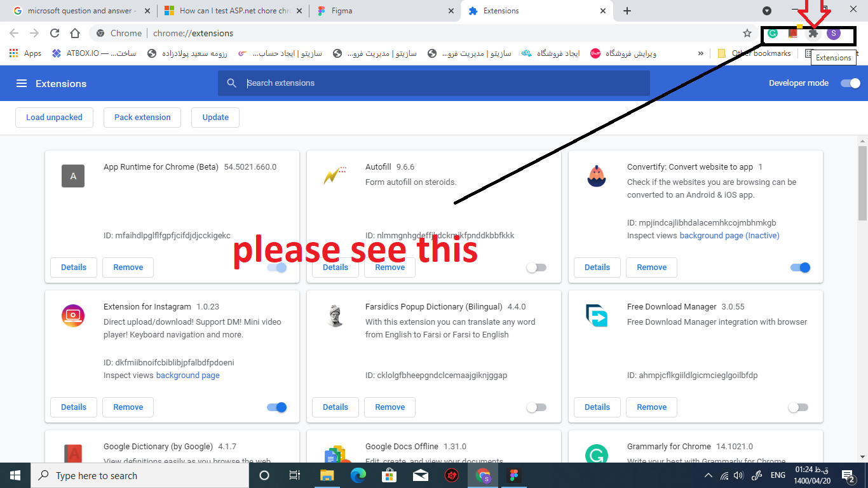Image resolution: width=868 pixels, height=488 pixels.
Task: Open the tab search dropdown arrow
Action: tap(767, 10)
